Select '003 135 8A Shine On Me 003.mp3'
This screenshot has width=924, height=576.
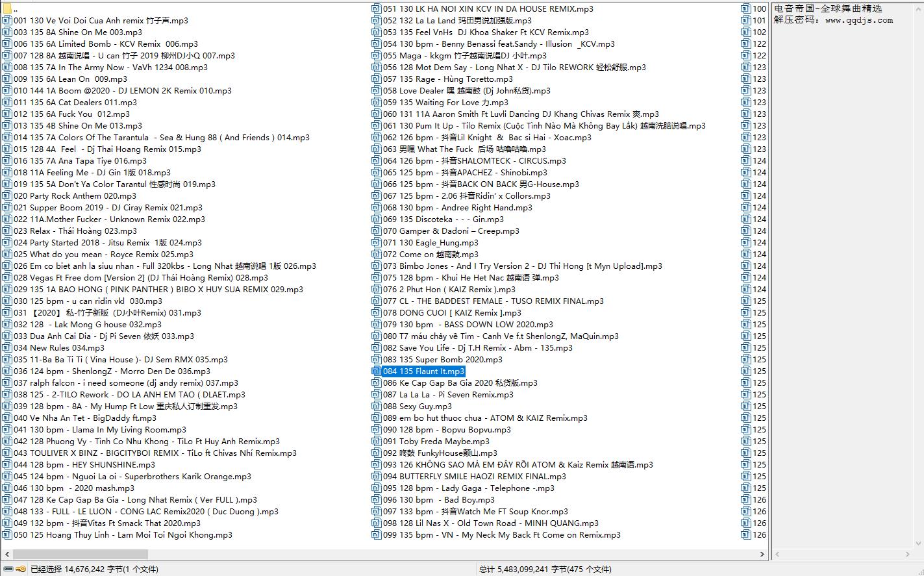(78, 32)
